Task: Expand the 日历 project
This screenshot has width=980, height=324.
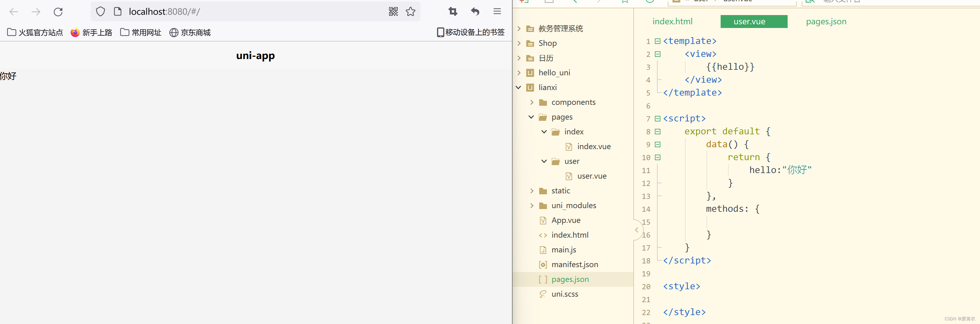Action: [519, 58]
